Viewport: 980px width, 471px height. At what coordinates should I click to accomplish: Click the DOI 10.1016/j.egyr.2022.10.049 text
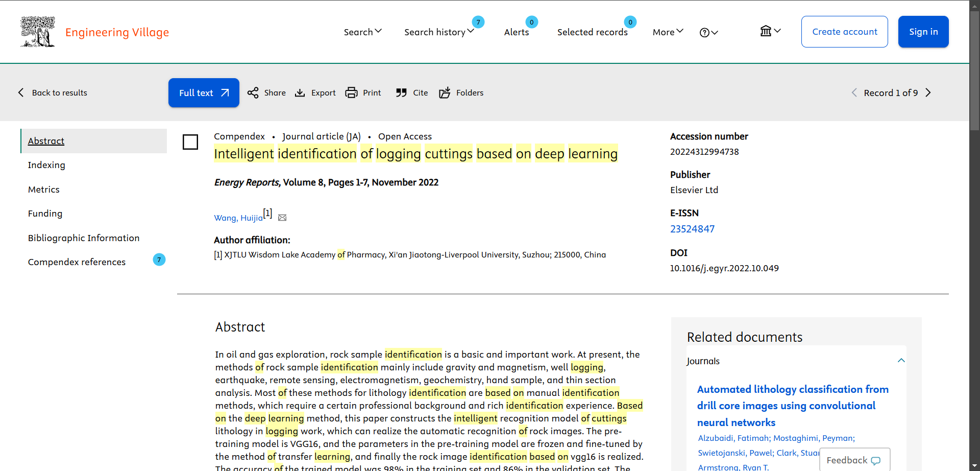click(x=724, y=268)
